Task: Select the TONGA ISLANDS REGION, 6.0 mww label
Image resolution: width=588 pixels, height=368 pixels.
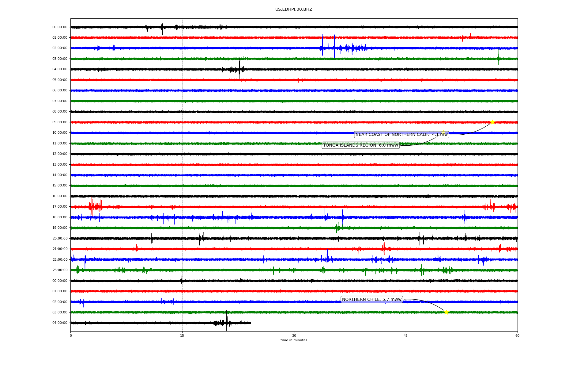Action: coord(361,145)
